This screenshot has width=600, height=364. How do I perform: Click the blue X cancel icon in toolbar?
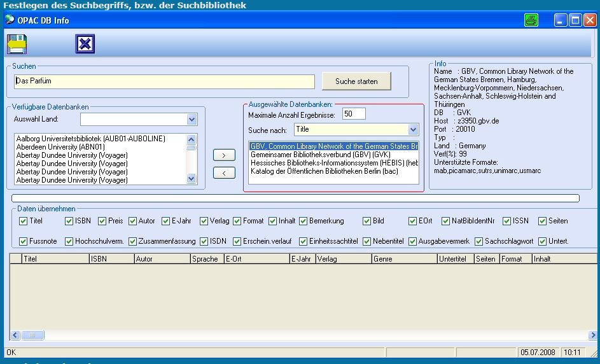click(85, 44)
